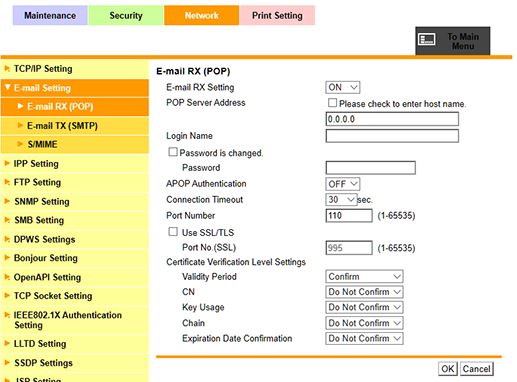
Task: Open the E-mail RX Setting dropdown
Action: (x=343, y=87)
